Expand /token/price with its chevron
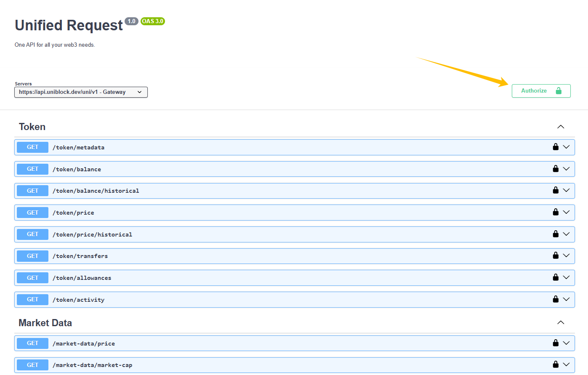 click(566, 212)
